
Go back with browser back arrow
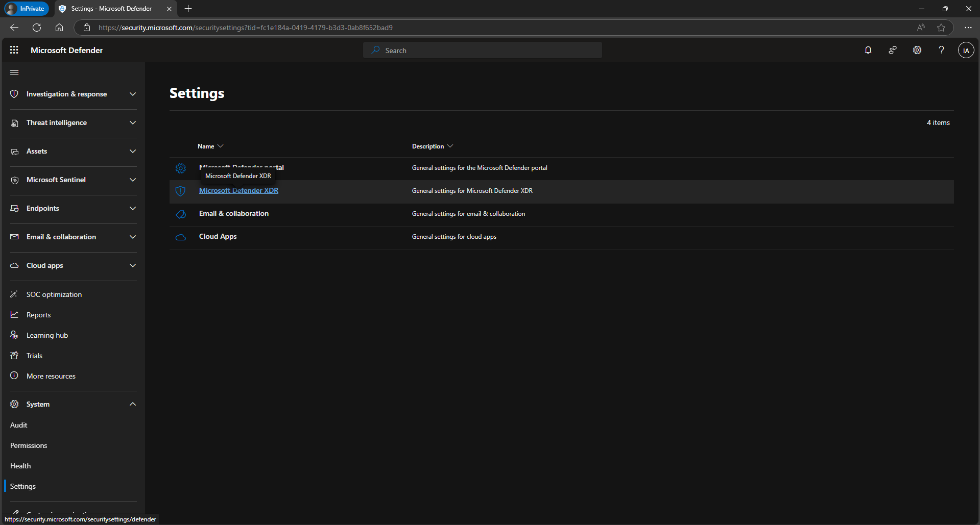[x=14, y=28]
